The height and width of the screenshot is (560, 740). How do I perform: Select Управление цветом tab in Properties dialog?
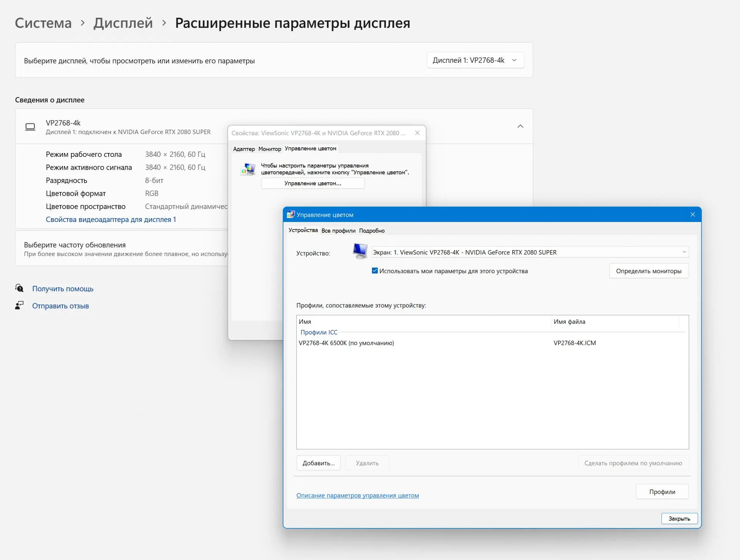click(310, 148)
